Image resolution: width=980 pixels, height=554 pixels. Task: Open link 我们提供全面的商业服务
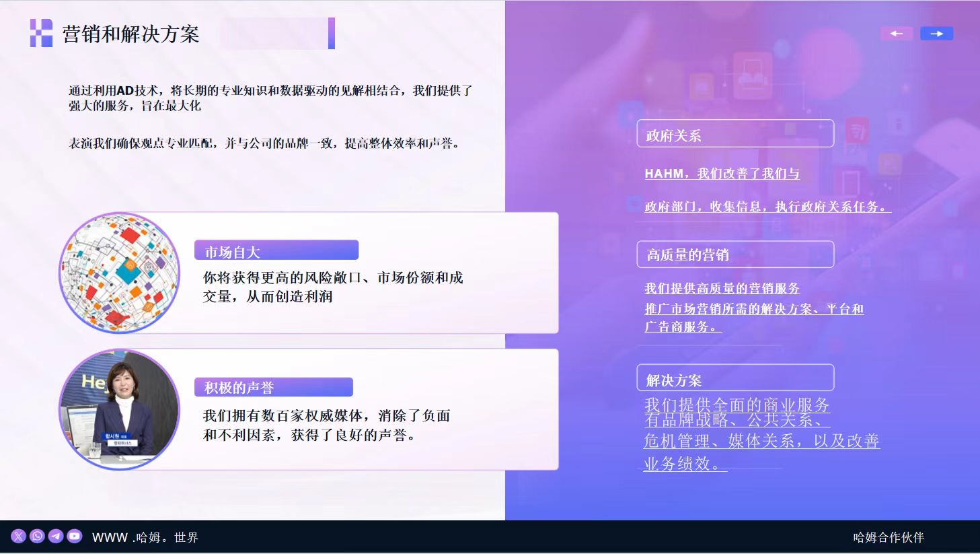(737, 404)
